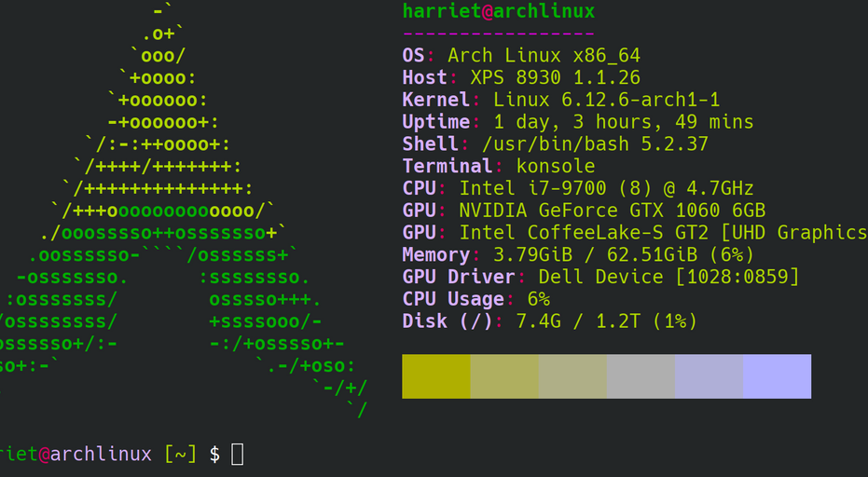Viewport: 868px width, 477px height.
Task: Click the GPU line 'Intel CoffeeLake-S GT2'
Action: (x=584, y=232)
